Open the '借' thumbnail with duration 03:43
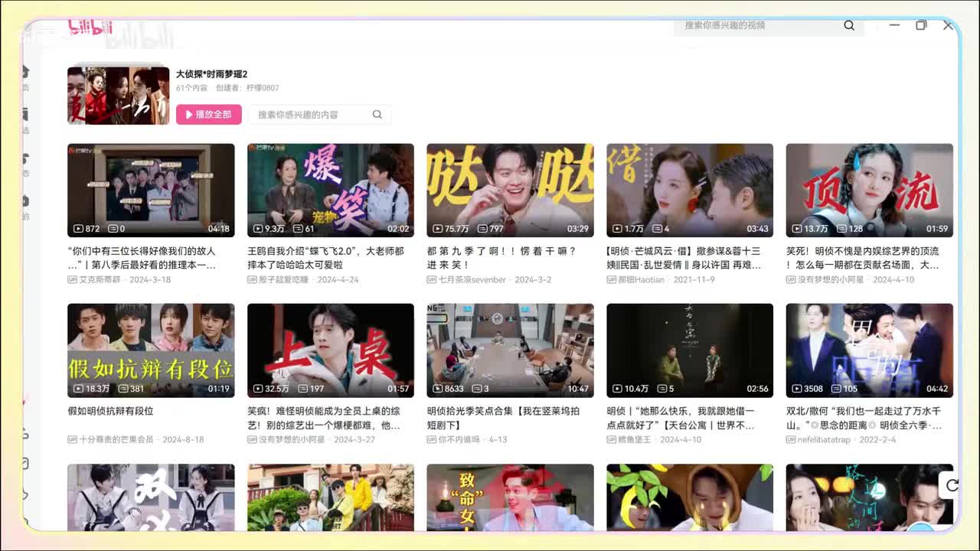 click(690, 191)
